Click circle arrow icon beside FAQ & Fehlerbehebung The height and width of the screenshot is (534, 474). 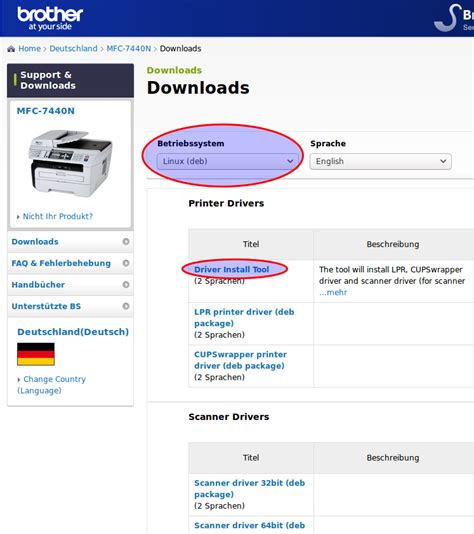point(126,263)
